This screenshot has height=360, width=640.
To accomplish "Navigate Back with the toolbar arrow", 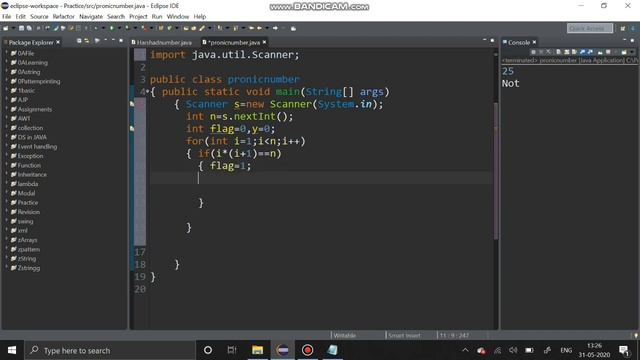I will [x=259, y=28].
